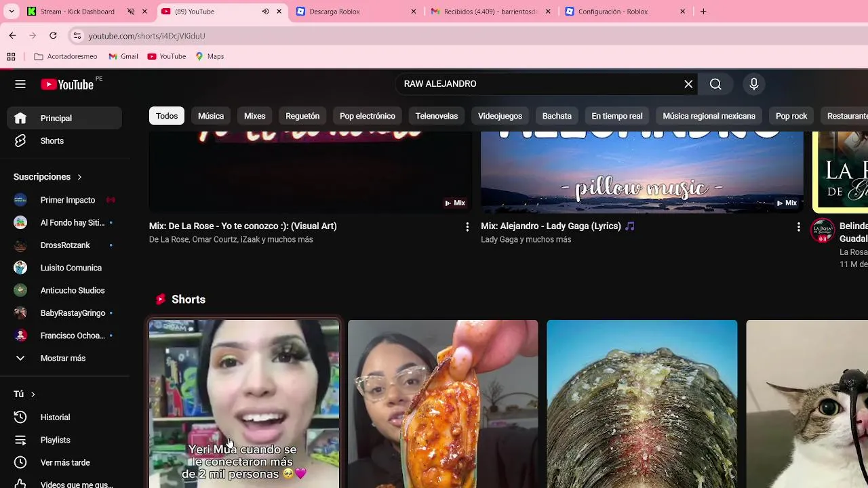Image resolution: width=868 pixels, height=488 pixels.
Task: View site information icon in address bar
Action: coord(77,35)
